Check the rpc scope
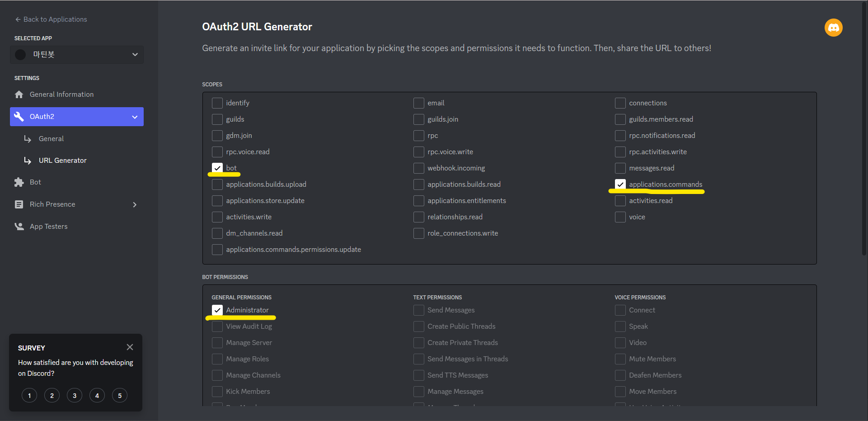Image resolution: width=868 pixels, height=421 pixels. (x=419, y=136)
